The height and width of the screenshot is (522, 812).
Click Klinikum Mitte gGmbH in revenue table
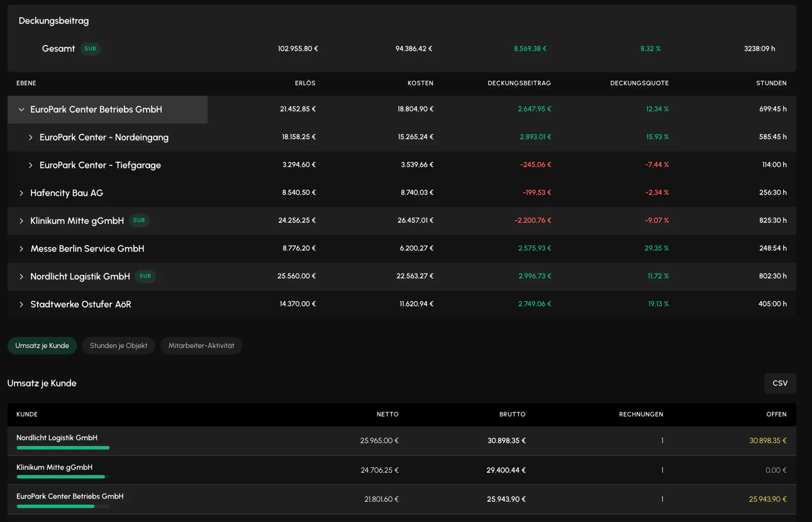[54, 468]
